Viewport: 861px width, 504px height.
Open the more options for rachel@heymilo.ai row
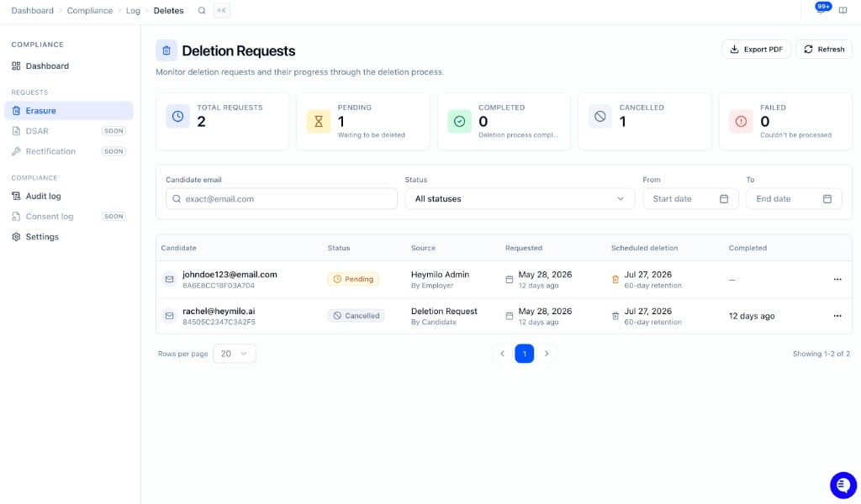(837, 316)
